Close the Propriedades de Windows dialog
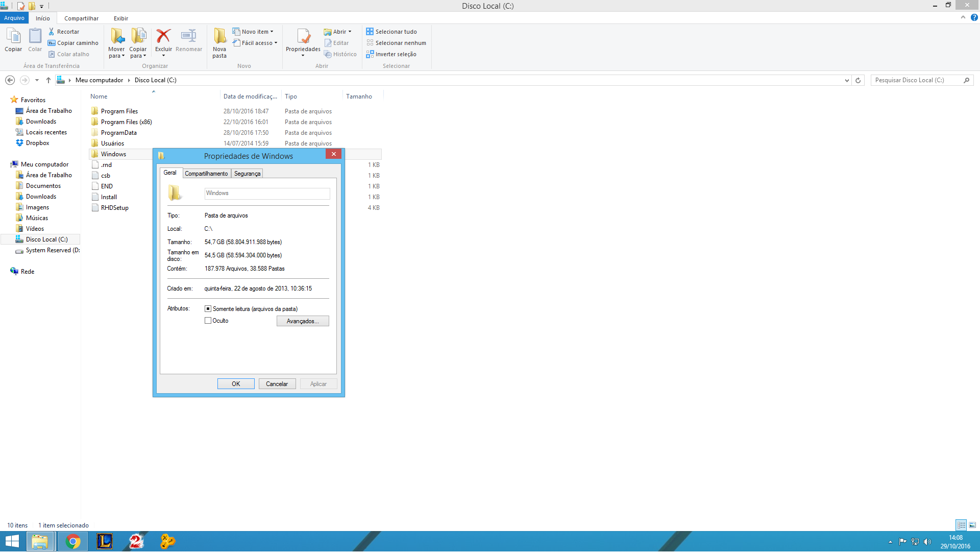This screenshot has width=980, height=553. click(x=333, y=154)
